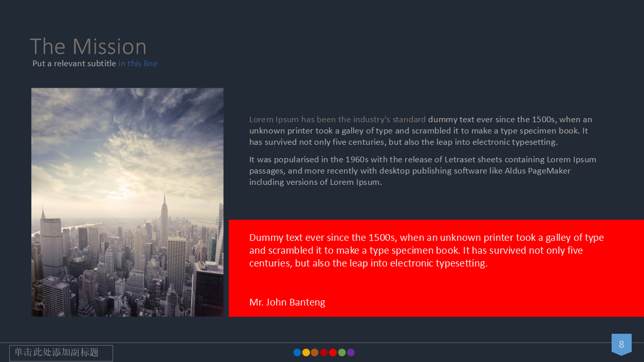Click the white "Dummy text ever since" quote
This screenshot has width=644, height=362.
pyautogui.click(x=426, y=251)
